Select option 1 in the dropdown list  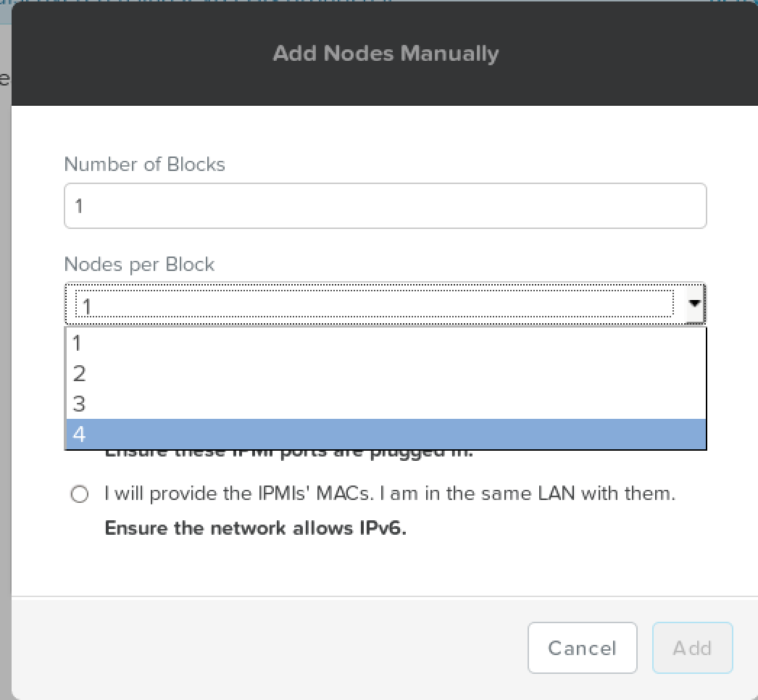pos(386,343)
